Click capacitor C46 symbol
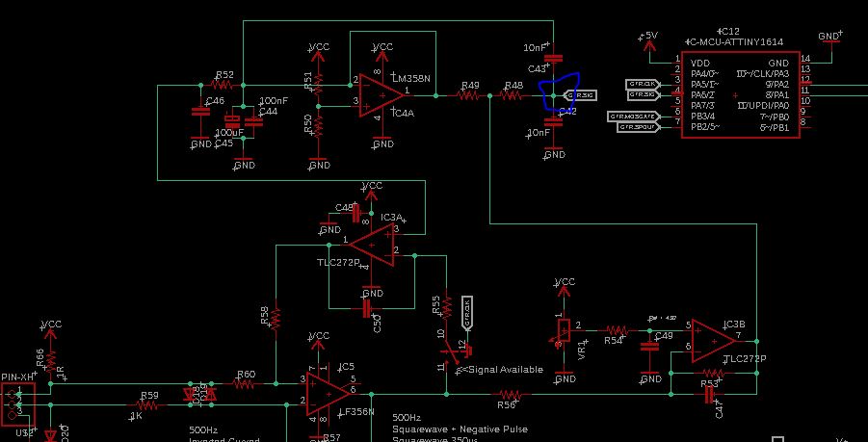Image resolution: width=868 pixels, height=442 pixels. (x=201, y=111)
